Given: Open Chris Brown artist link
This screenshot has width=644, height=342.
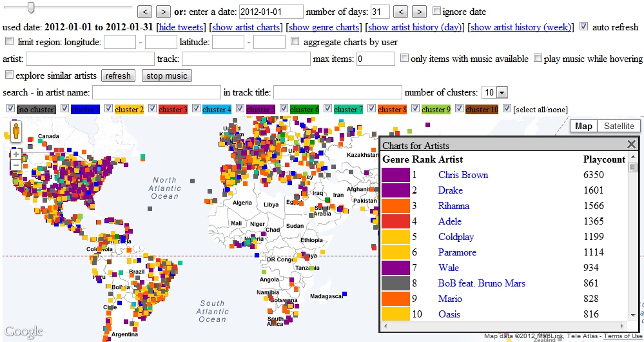Looking at the screenshot, I should 463,175.
